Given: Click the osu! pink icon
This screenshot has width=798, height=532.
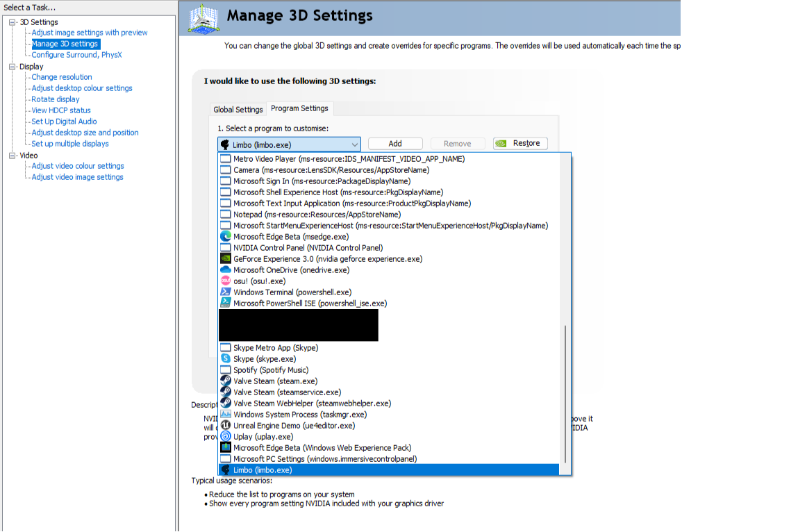Looking at the screenshot, I should coord(226,281).
